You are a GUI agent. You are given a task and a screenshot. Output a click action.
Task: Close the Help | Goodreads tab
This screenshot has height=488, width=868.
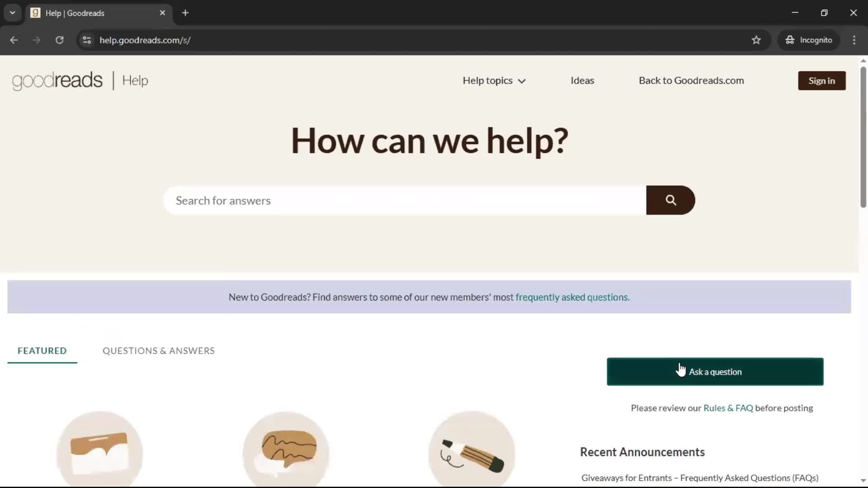coord(162,13)
